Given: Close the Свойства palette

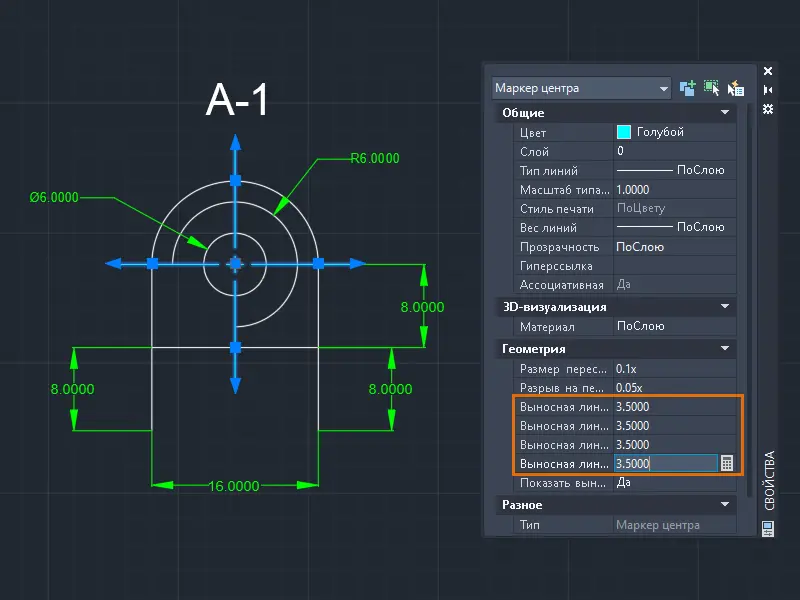Looking at the screenshot, I should point(768,71).
